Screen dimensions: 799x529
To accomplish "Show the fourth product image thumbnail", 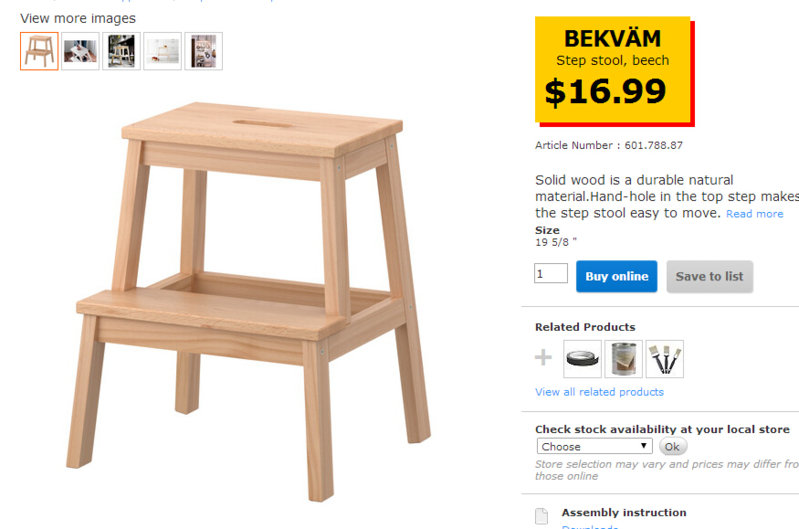I will pyautogui.click(x=162, y=51).
